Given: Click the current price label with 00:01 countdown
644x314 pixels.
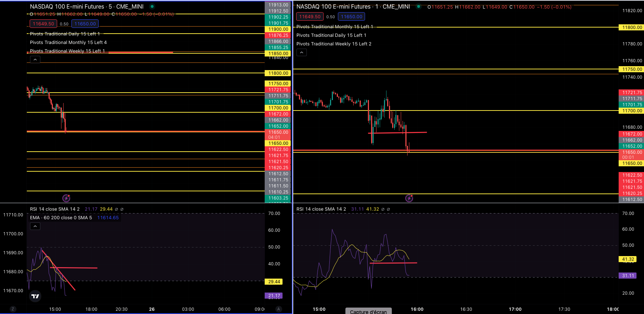Looking at the screenshot, I should pyautogui.click(x=631, y=154).
